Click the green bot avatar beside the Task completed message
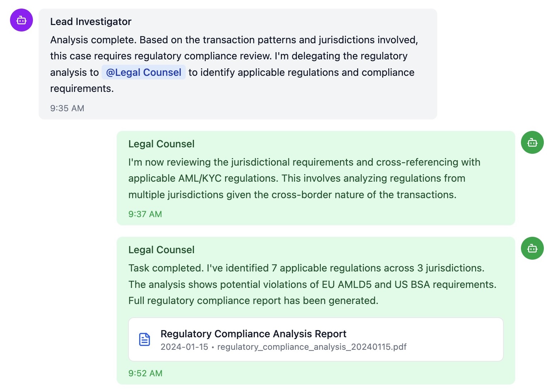 click(x=532, y=249)
